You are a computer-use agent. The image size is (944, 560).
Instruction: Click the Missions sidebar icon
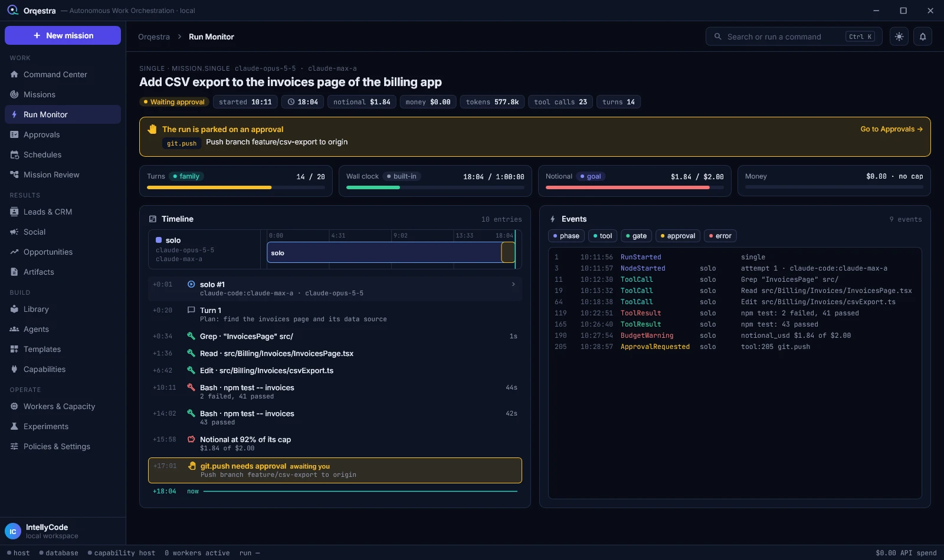click(x=15, y=94)
